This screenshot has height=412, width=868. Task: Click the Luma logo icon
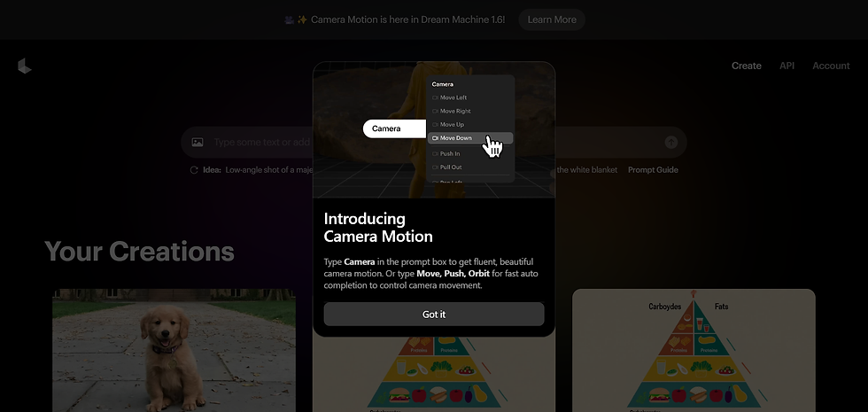(x=25, y=66)
